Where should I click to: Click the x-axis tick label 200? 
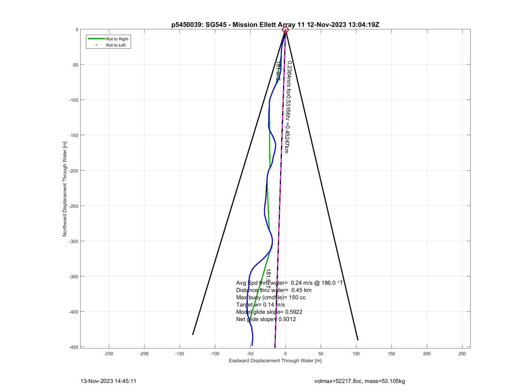coord(427,354)
